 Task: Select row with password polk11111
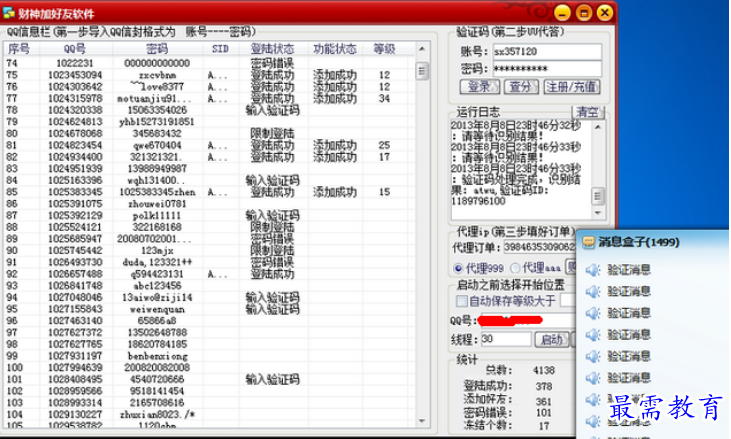(x=209, y=215)
